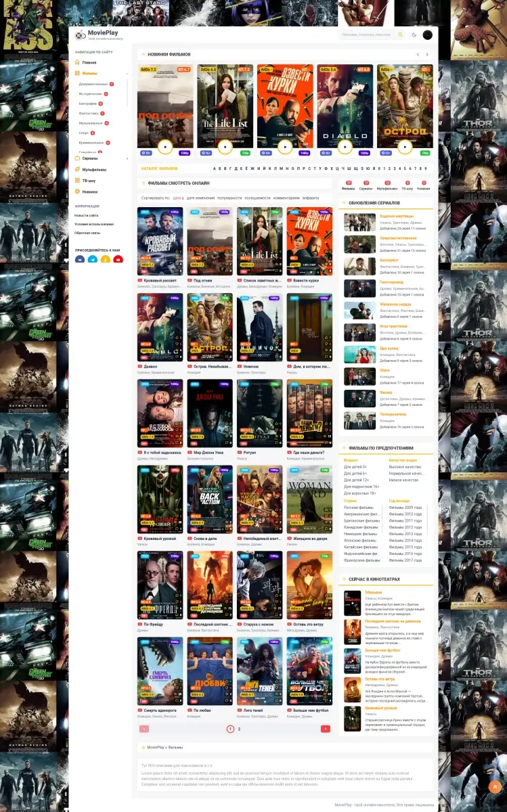Screen dimensions: 507x812
Task: Play the Diablo carousel poster
Action: pos(345,146)
